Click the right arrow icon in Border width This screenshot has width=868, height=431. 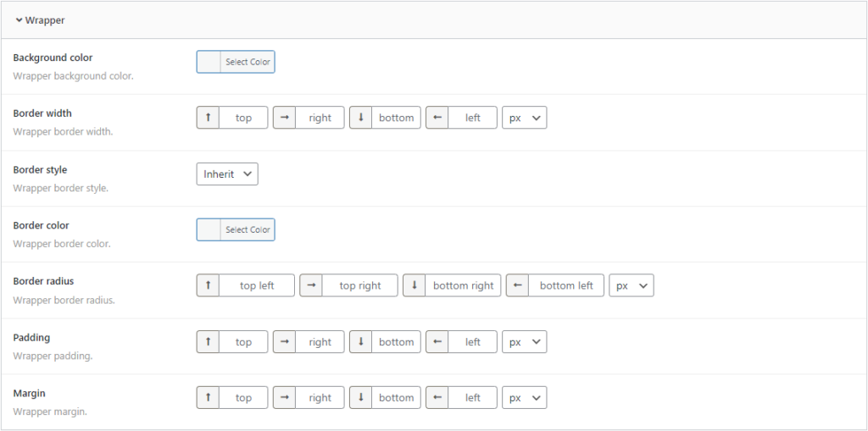[285, 118]
